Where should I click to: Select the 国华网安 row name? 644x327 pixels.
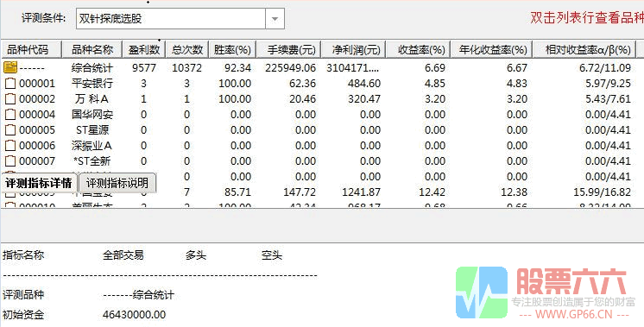click(92, 115)
